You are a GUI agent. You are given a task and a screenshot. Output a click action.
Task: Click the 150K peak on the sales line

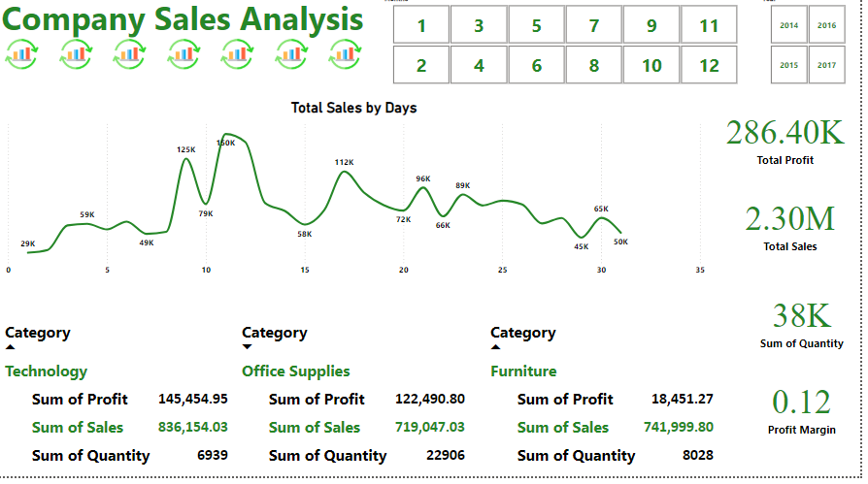(226, 135)
